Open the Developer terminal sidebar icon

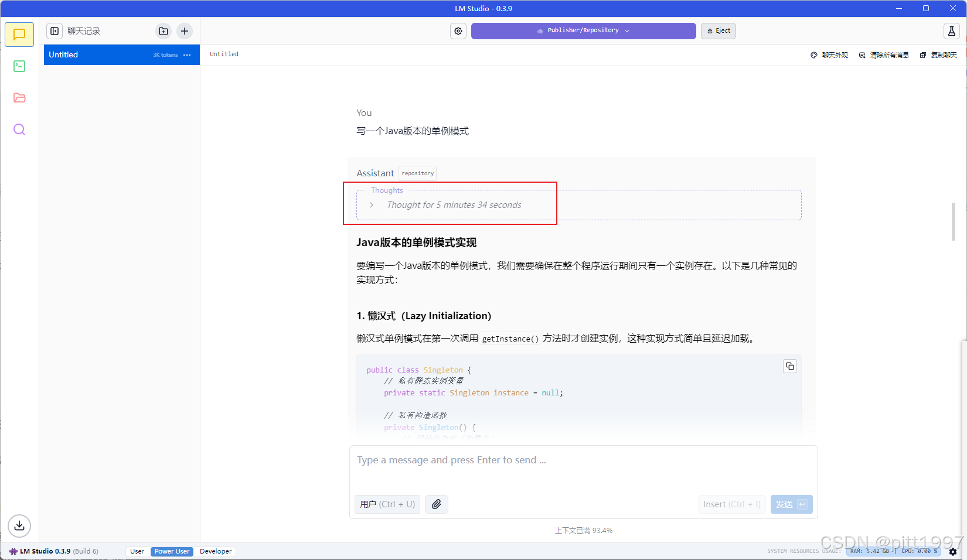pyautogui.click(x=19, y=66)
